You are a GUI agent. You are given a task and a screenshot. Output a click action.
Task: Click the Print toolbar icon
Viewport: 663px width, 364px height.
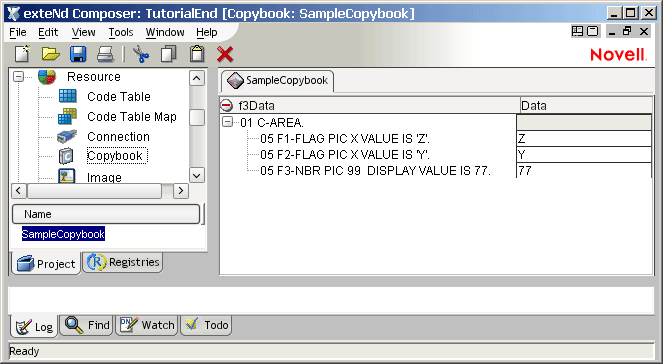point(105,54)
